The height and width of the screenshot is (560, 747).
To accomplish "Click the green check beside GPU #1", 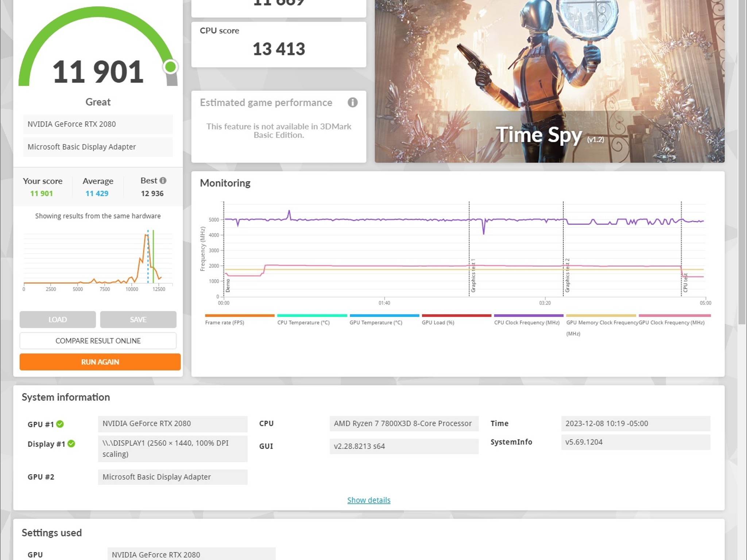I will click(x=60, y=424).
